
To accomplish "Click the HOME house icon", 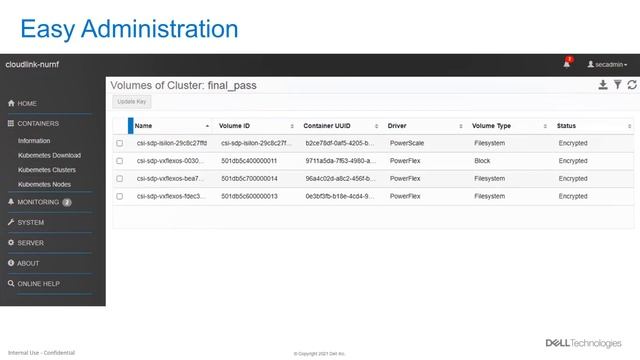I will click(x=11, y=103).
